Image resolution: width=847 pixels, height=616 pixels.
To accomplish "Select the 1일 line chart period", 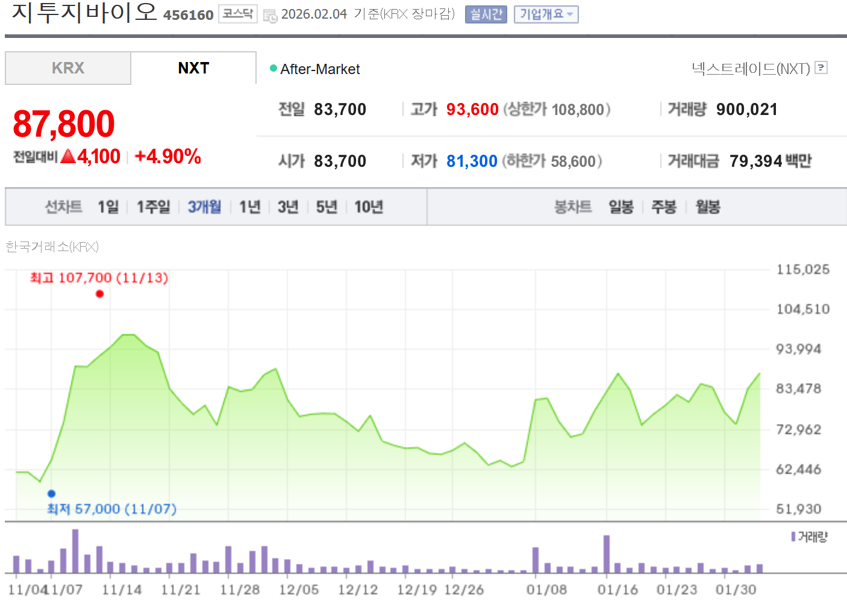I will point(108,207).
